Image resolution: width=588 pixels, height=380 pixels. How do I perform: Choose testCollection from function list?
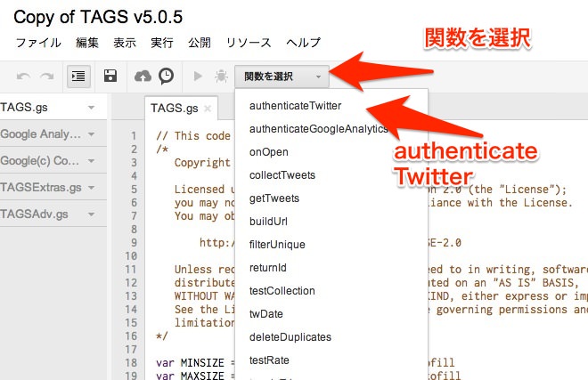pyautogui.click(x=282, y=291)
